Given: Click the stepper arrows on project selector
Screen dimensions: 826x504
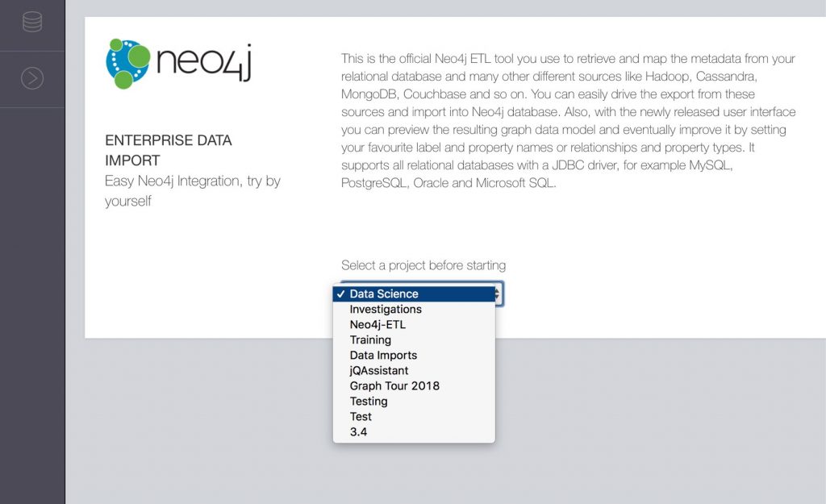Looking at the screenshot, I should pos(498,293).
